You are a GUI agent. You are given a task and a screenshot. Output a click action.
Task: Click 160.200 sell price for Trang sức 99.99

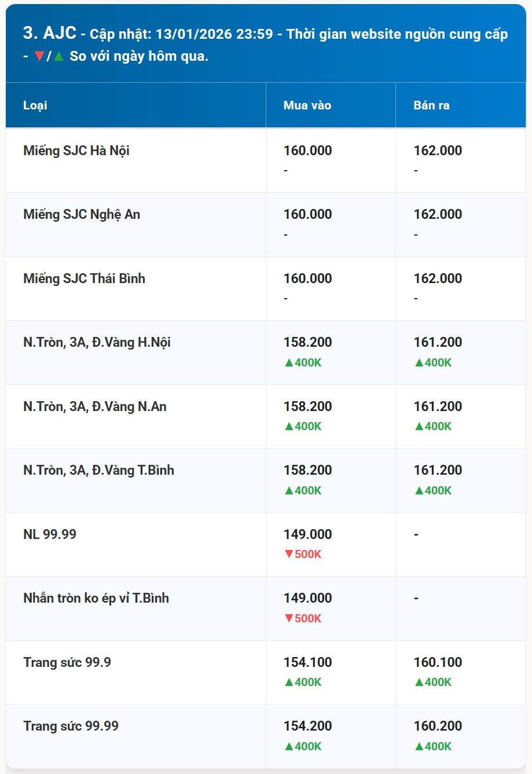point(438,726)
